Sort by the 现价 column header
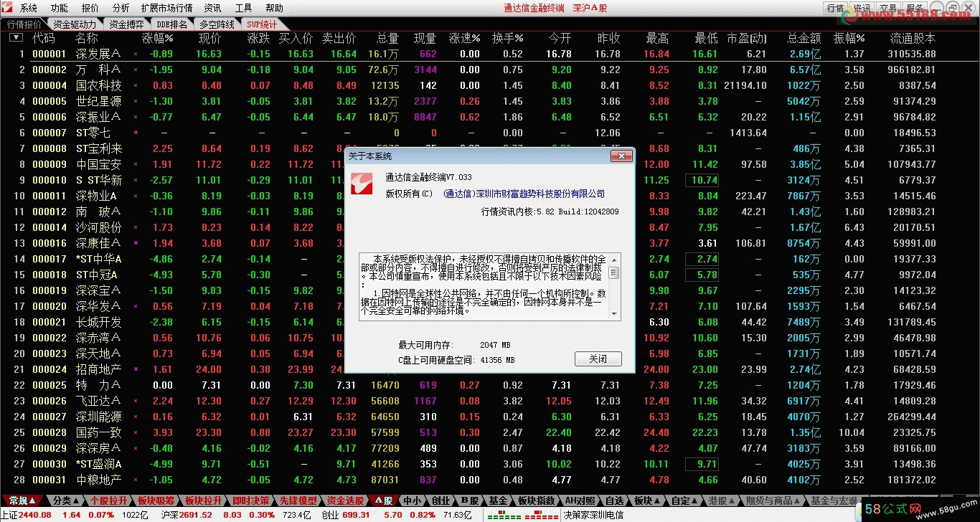 (209, 38)
